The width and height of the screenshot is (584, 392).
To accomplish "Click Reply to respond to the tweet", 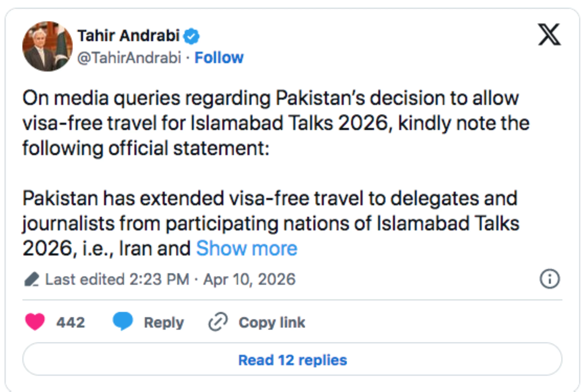I will pos(165,322).
